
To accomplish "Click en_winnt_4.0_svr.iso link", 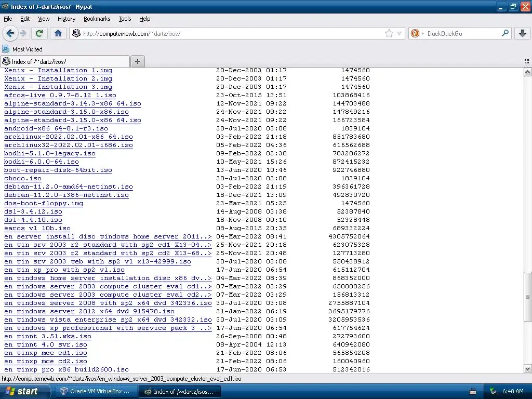I will coord(46,345).
